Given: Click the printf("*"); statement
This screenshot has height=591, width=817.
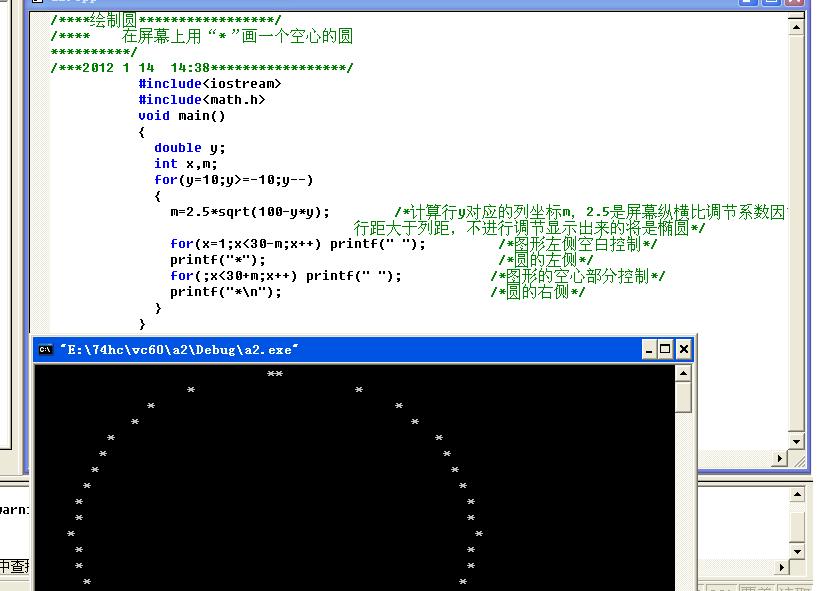Looking at the screenshot, I should click(x=218, y=260).
